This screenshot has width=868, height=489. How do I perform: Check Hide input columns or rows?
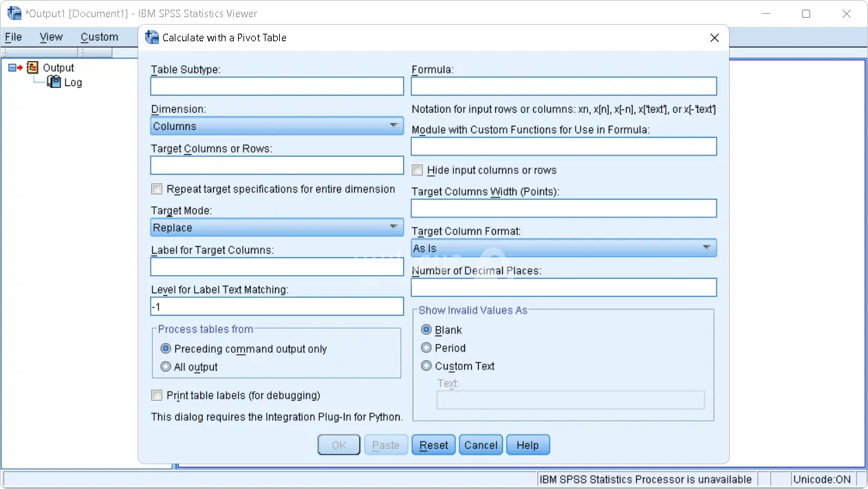click(417, 170)
